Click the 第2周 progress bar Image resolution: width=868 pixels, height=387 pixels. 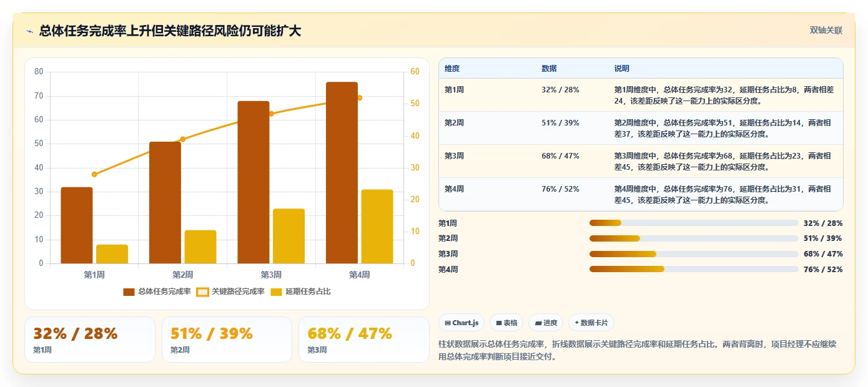coord(694,238)
